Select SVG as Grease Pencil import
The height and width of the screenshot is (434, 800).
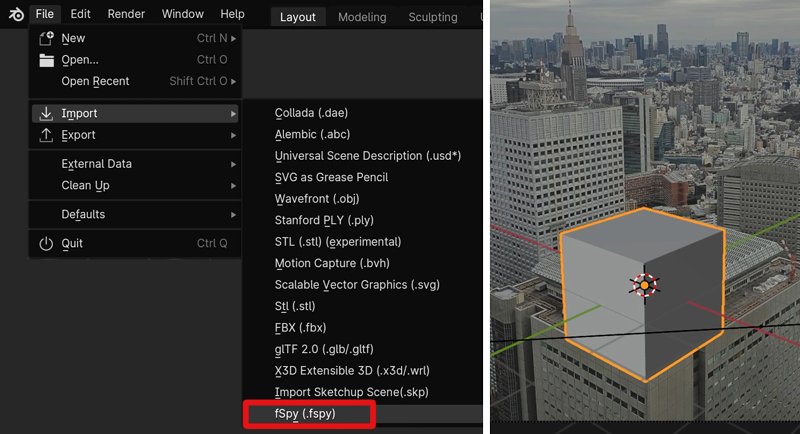coord(331,177)
